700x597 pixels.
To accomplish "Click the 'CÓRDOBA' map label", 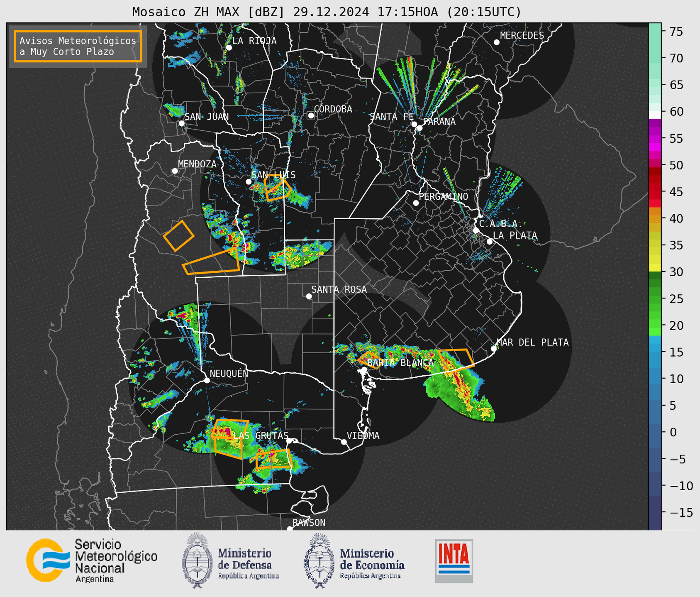I will [x=333, y=109].
